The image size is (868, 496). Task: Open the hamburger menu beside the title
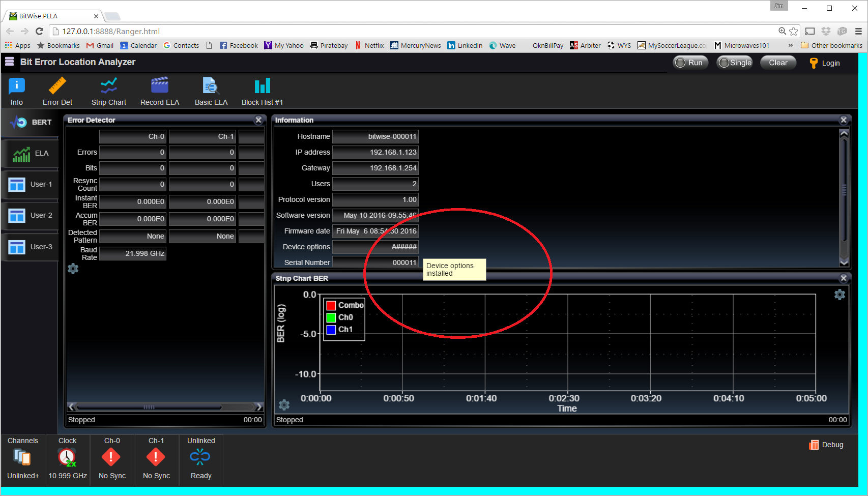click(9, 62)
